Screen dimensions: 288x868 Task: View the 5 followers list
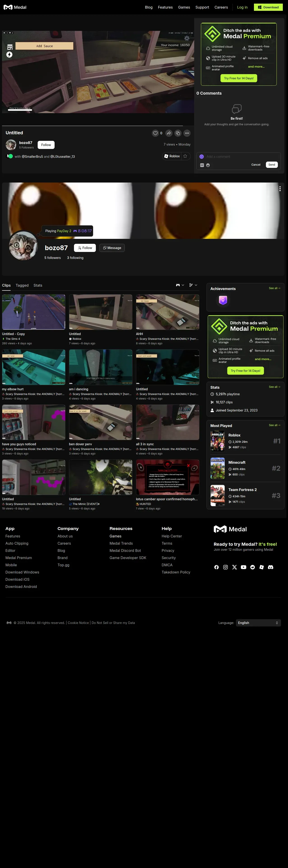[x=53, y=258]
